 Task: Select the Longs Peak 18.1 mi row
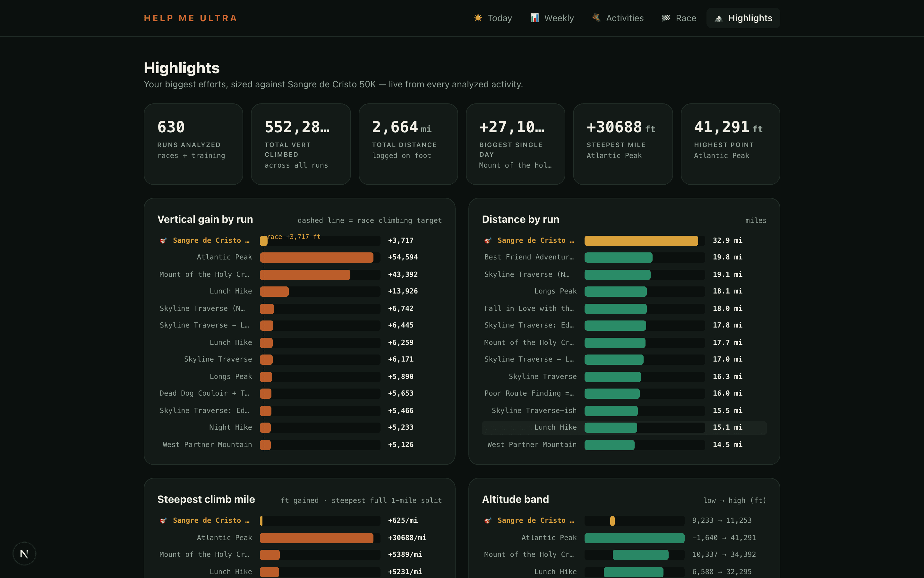[x=624, y=291]
